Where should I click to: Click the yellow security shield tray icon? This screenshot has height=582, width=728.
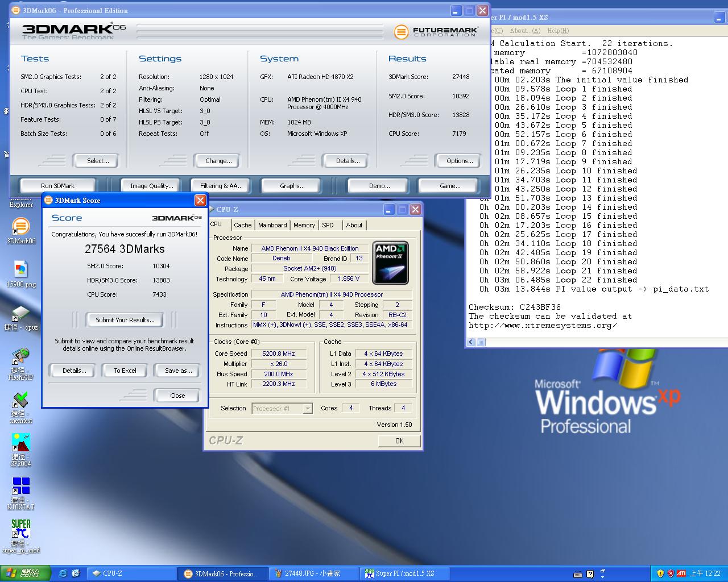click(x=660, y=573)
